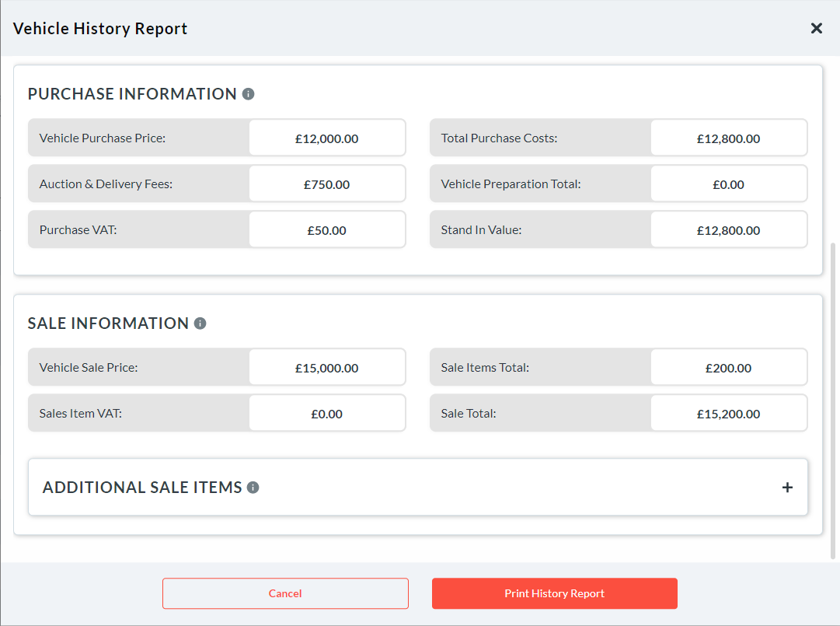
Task: Click the Stand In Value field
Action: (x=728, y=230)
